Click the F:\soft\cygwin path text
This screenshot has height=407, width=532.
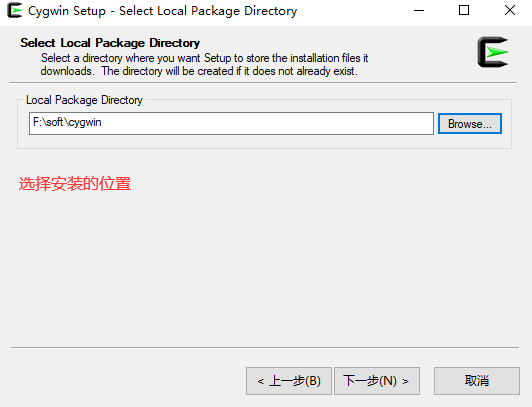(x=67, y=122)
